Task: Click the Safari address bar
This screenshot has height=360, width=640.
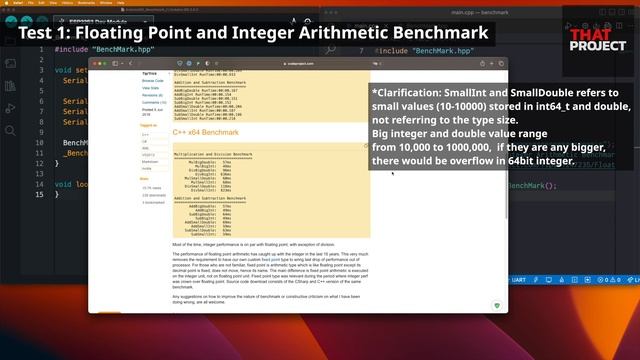Action: coord(299,64)
